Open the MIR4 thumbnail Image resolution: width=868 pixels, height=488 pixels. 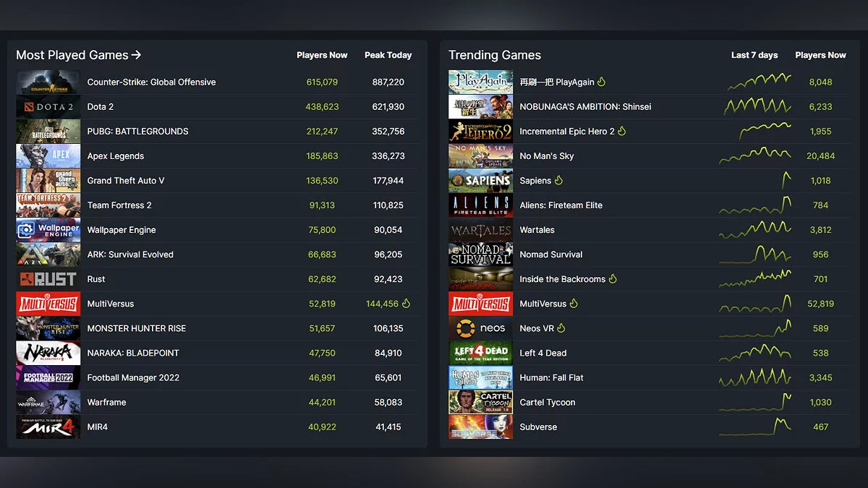point(48,427)
